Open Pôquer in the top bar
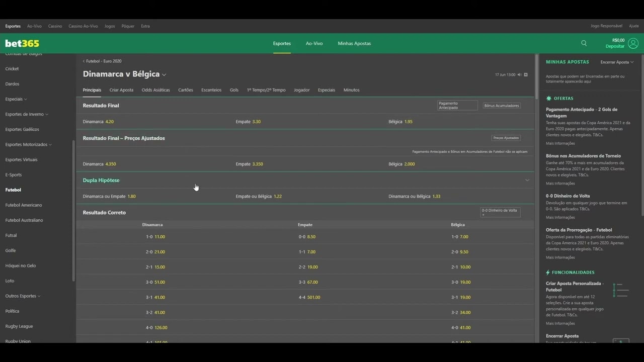The image size is (644, 362). [x=128, y=26]
